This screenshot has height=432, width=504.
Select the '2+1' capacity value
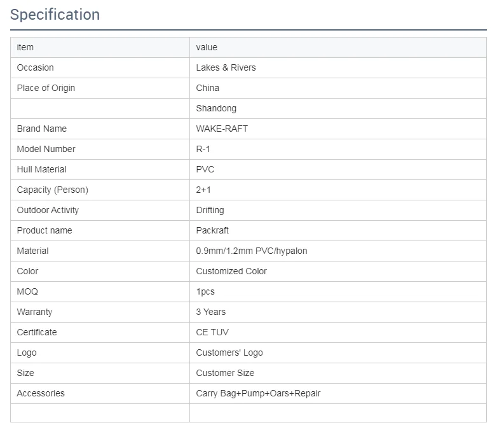203,190
